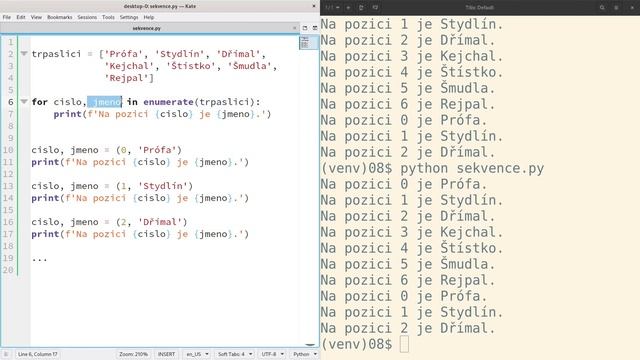Toggle the INSERT mode indicator
The width and height of the screenshot is (640, 360).
pos(167,354)
